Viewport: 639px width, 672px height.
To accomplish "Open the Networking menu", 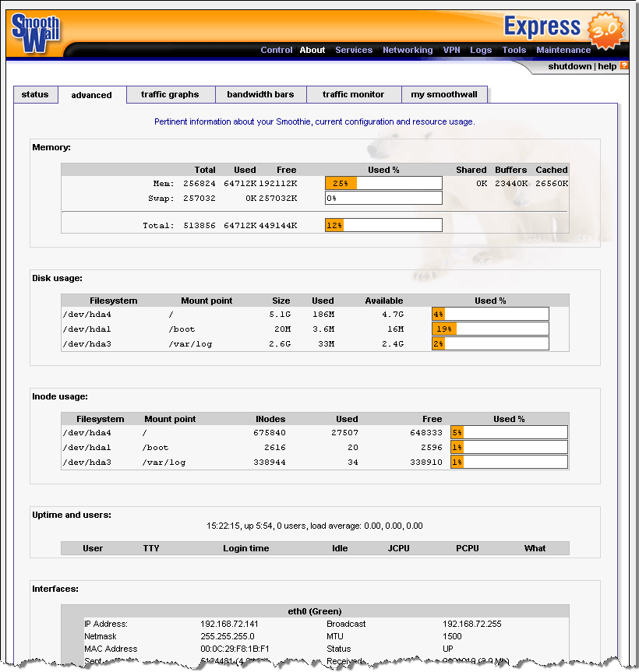I will [x=408, y=50].
